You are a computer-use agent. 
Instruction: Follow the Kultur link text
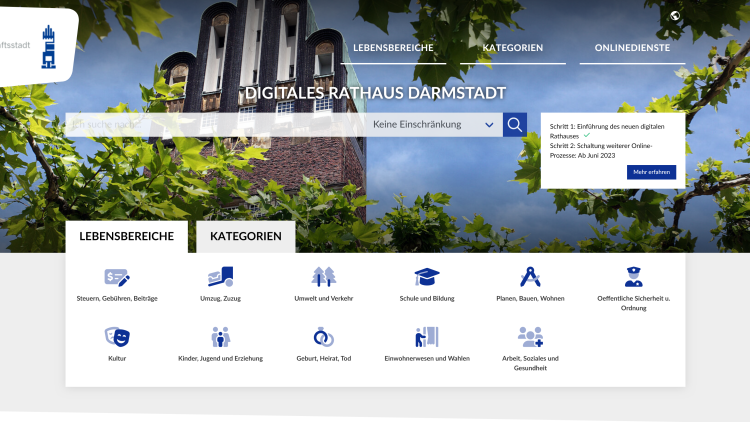point(117,358)
